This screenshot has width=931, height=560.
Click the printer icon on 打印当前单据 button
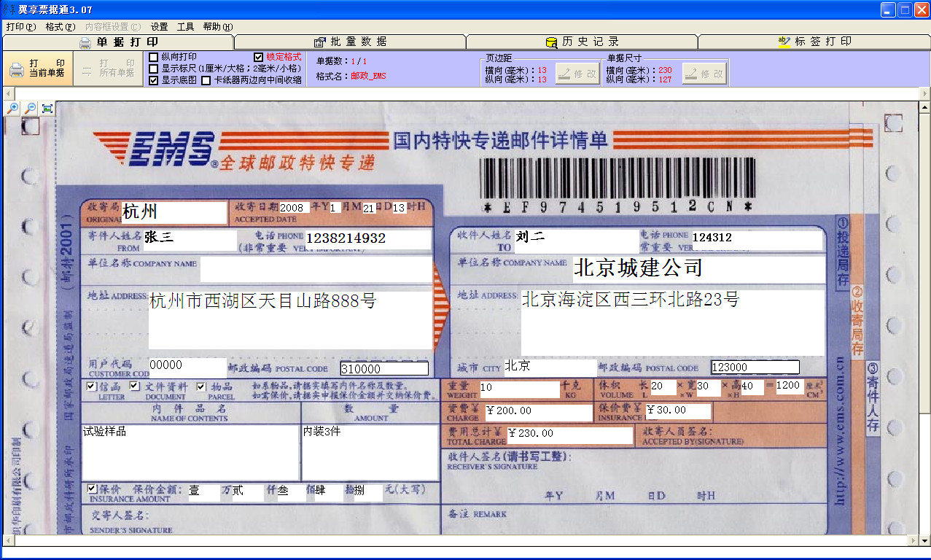point(17,69)
